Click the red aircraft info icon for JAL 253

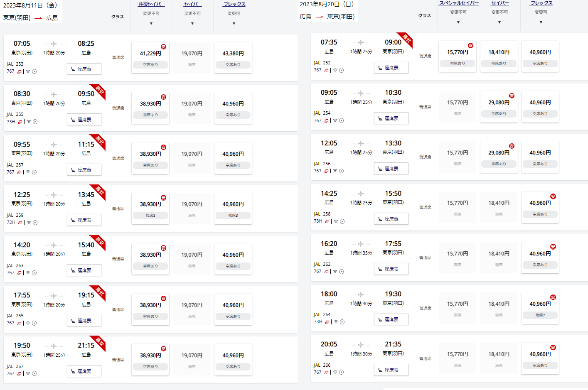[20, 72]
